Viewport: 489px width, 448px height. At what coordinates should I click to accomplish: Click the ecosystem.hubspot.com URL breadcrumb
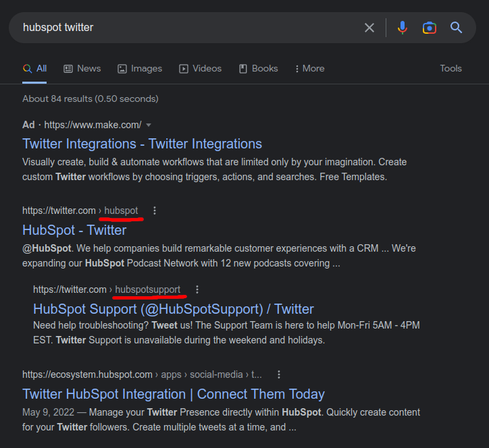click(143, 374)
